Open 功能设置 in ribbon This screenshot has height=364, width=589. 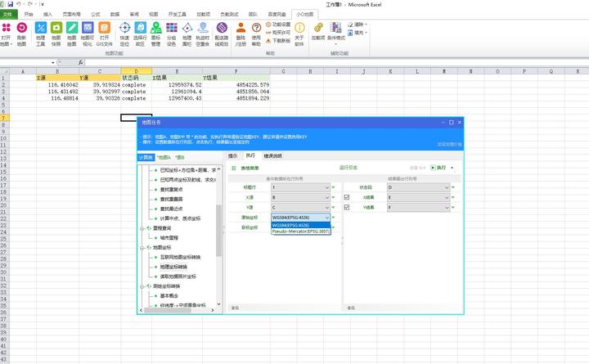[278, 25]
